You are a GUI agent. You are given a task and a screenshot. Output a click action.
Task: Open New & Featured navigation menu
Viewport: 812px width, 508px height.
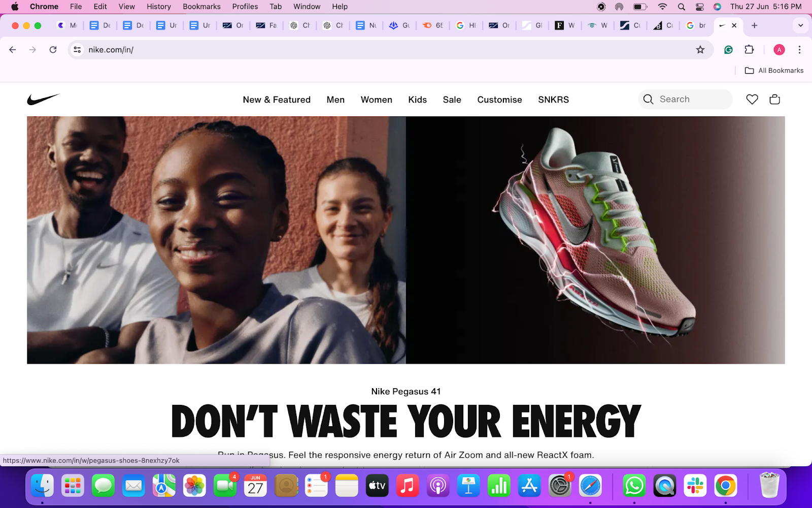(277, 100)
